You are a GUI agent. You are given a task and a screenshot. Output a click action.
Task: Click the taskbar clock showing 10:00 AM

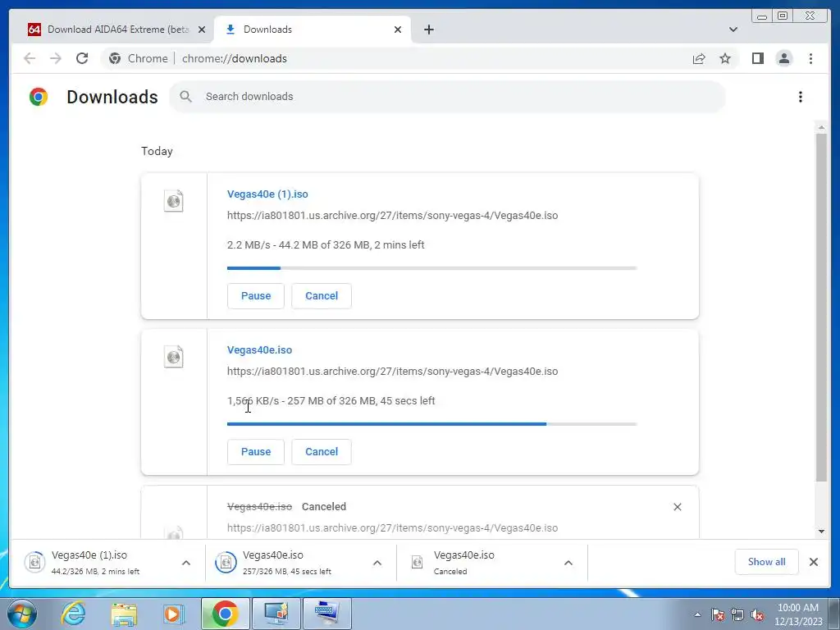797,614
